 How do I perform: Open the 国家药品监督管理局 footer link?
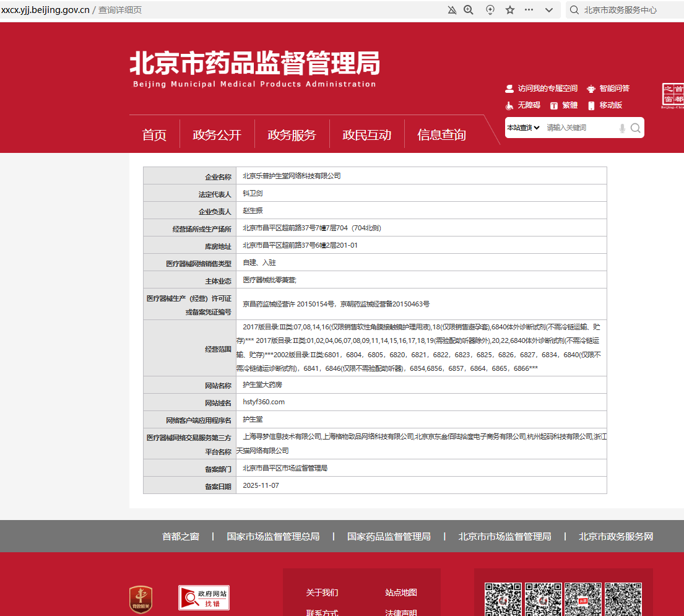click(x=389, y=536)
